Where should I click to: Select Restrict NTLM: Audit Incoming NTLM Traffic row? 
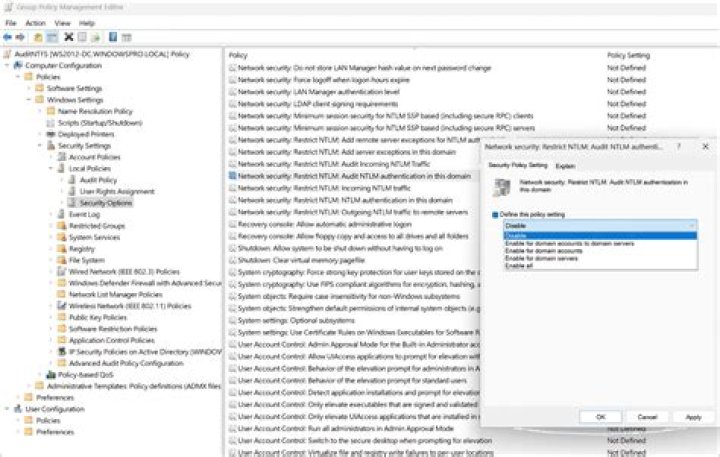pyautogui.click(x=334, y=164)
